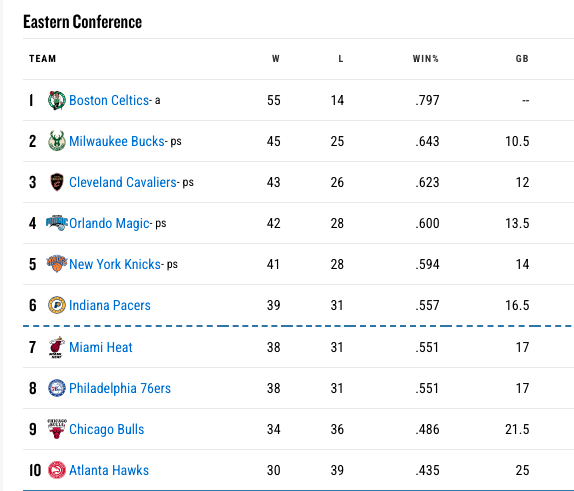The image size is (574, 491).
Task: Sort standings by the W column header
Action: (276, 59)
